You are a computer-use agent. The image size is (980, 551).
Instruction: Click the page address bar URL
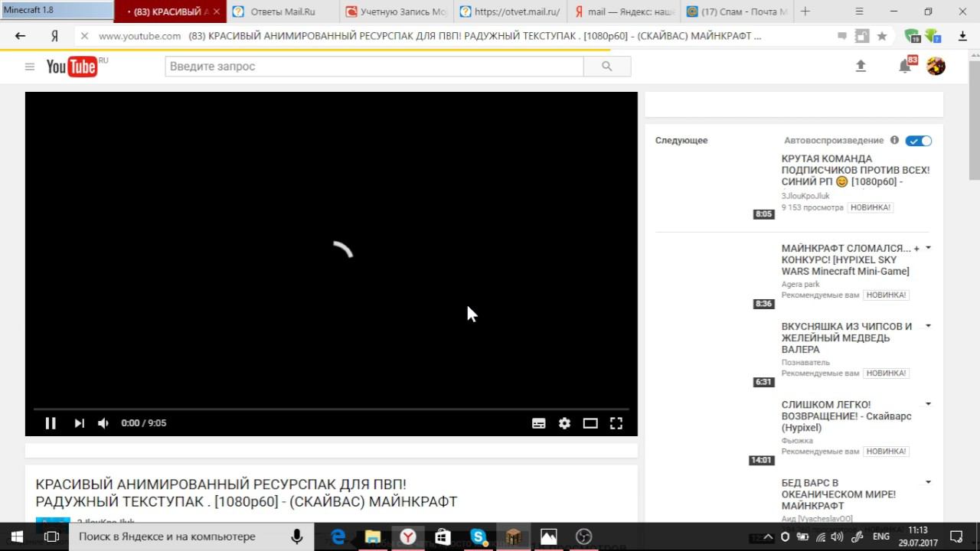pos(139,36)
